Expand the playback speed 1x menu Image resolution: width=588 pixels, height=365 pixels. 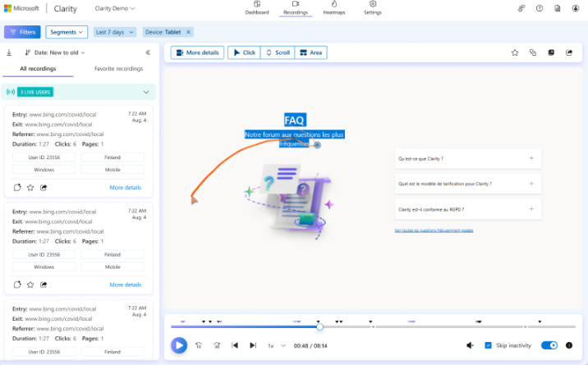tap(276, 346)
